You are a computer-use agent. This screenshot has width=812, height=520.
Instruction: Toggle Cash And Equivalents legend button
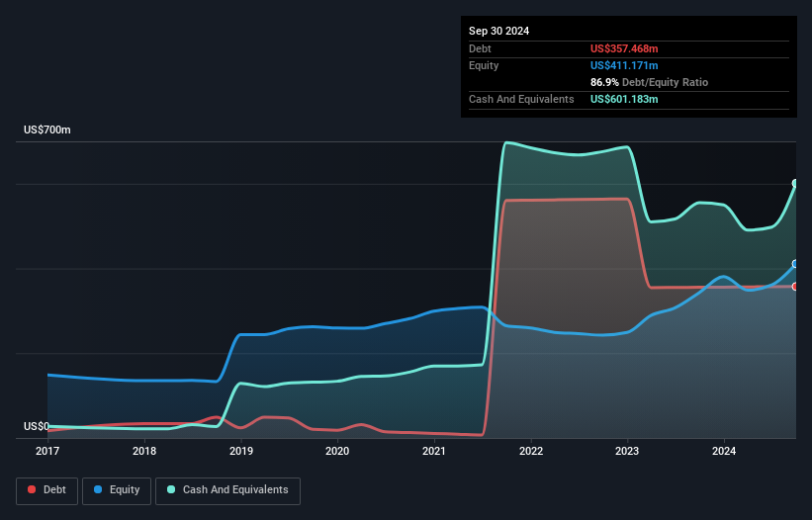[227, 490]
